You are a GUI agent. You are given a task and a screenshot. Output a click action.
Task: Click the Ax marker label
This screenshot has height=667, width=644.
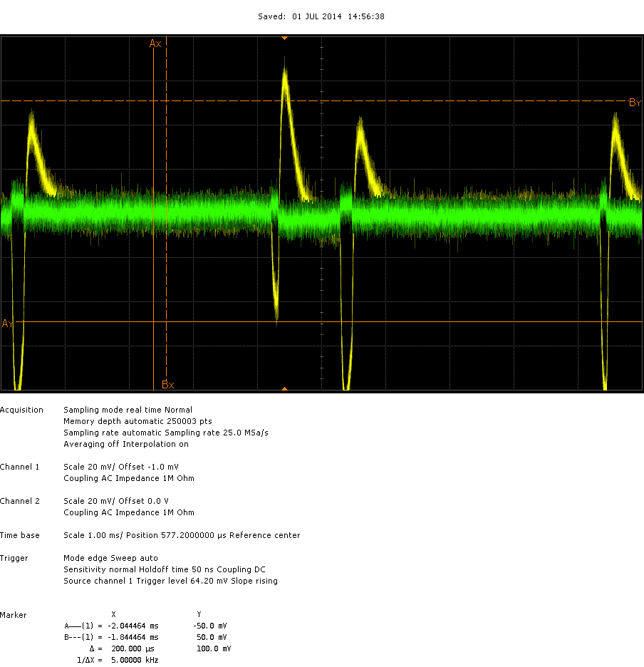[155, 43]
